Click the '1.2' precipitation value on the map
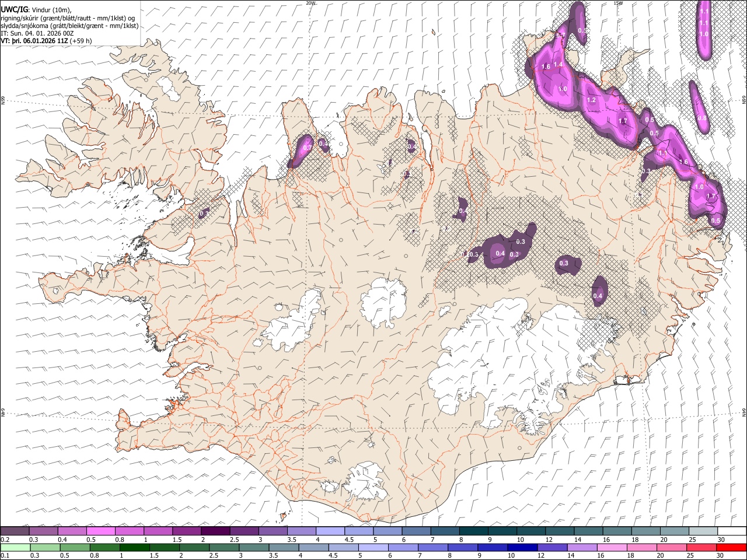Viewport: 747px width, 560px height. coord(591,100)
